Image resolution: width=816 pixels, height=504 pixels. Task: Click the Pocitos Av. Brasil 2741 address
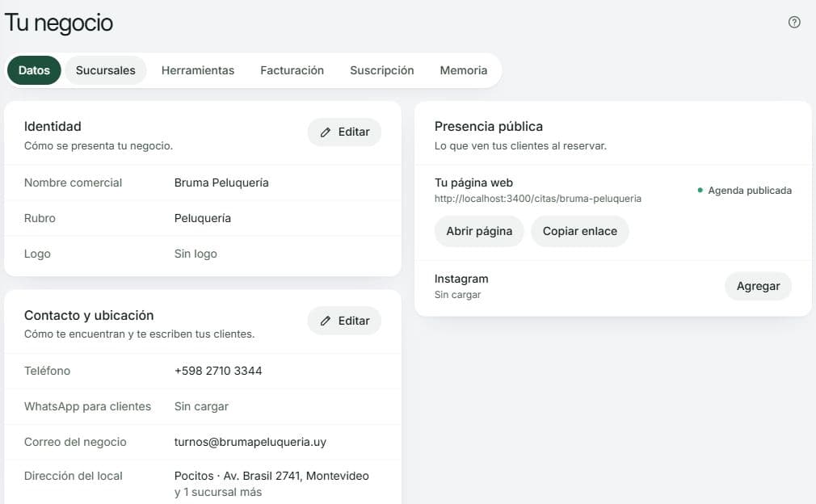tap(271, 476)
